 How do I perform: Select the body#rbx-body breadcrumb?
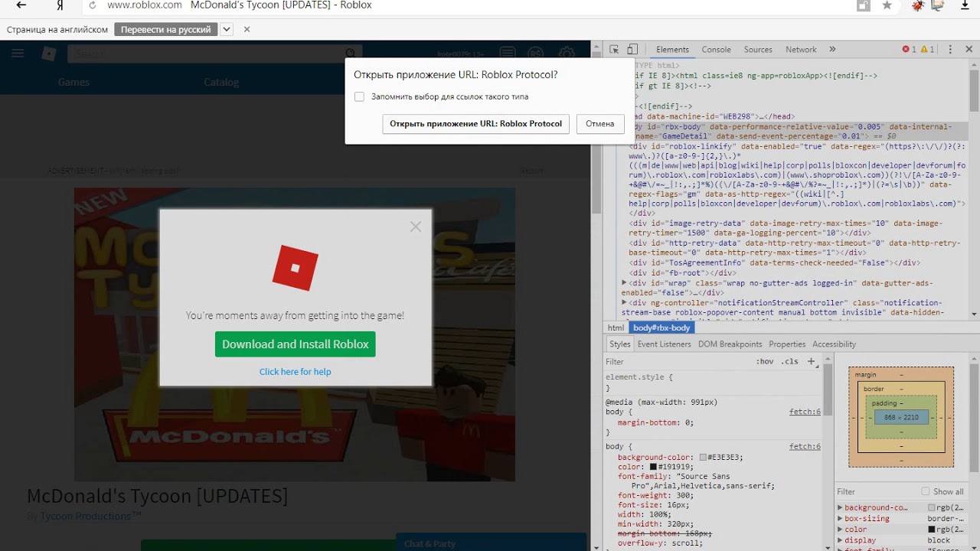pos(662,328)
